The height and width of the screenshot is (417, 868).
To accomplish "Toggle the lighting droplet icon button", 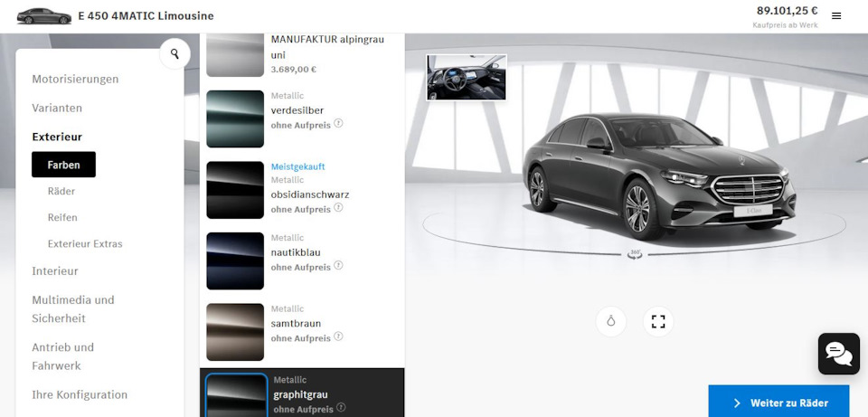I will (x=611, y=321).
